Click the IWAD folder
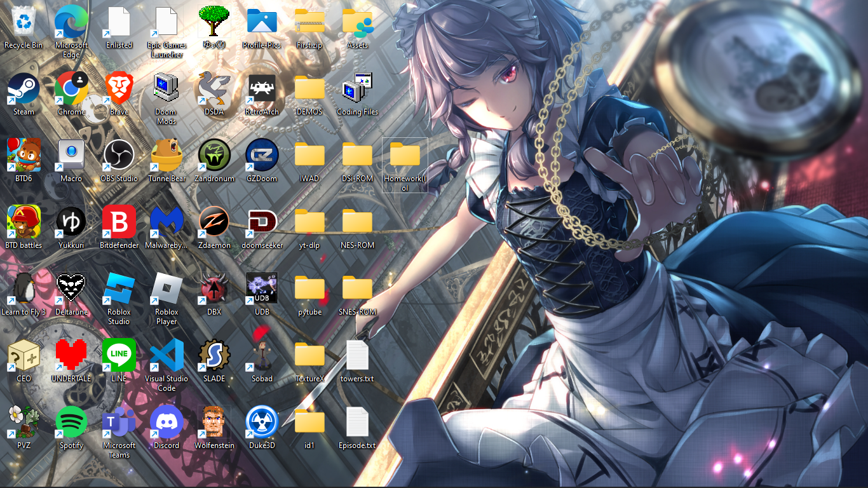The width and height of the screenshot is (868, 488). tap(309, 156)
